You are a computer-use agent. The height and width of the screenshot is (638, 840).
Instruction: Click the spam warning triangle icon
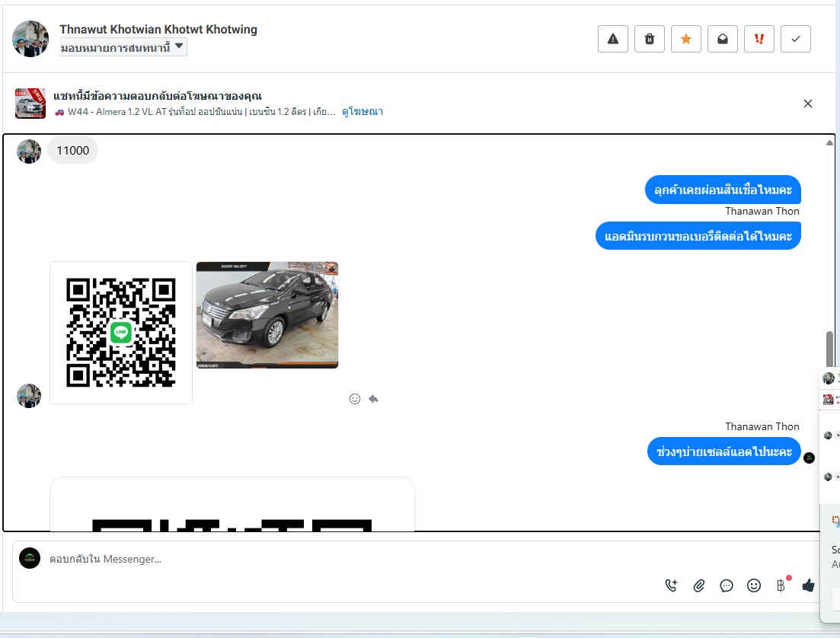[613, 39]
